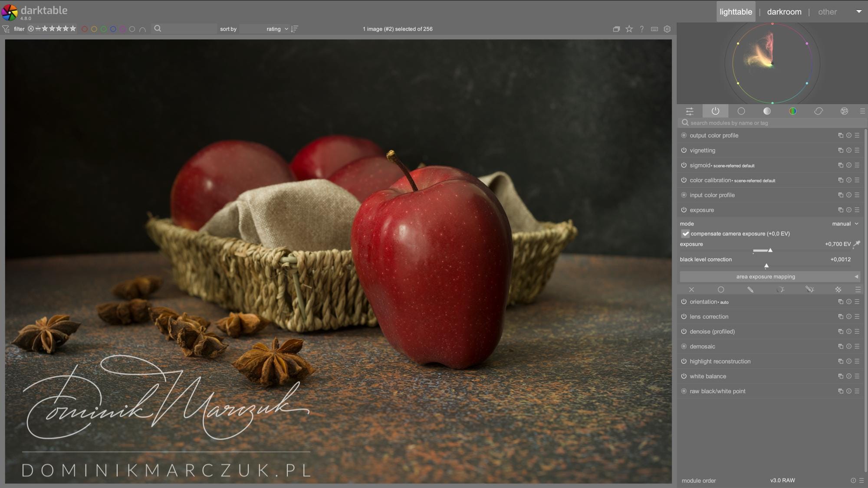Open the filter options icon

(6, 29)
